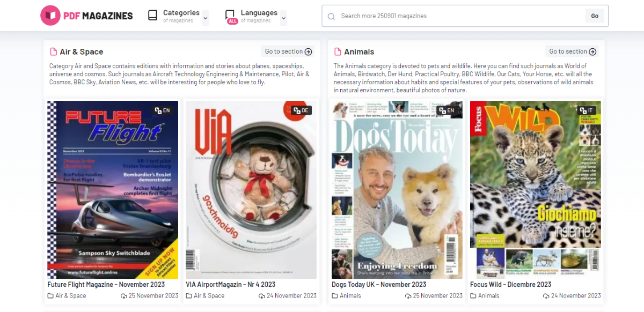The width and height of the screenshot is (644, 312).
Task: Click the Air & Space section title
Action: point(82,52)
